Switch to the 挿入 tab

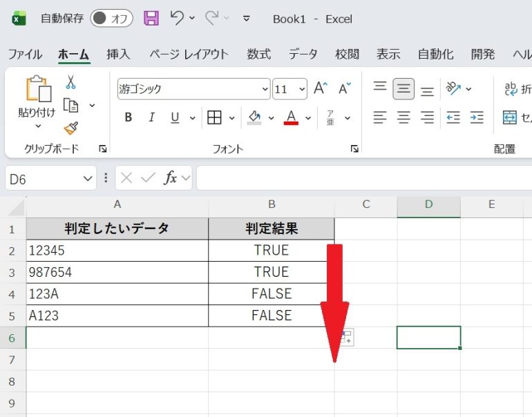click(x=118, y=55)
